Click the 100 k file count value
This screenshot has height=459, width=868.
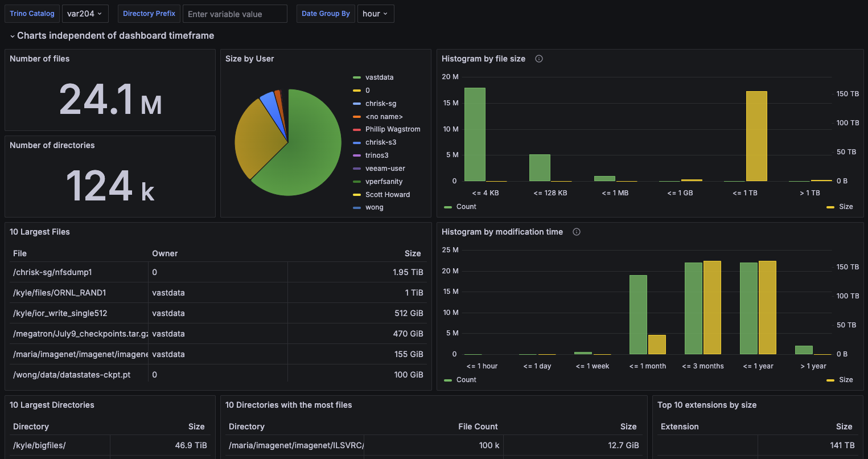click(489, 445)
